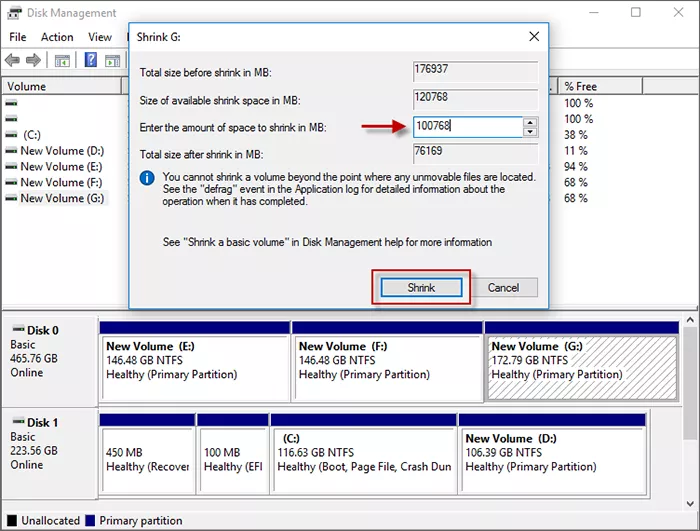The image size is (700, 531).
Task: Select the first unnamed volume row
Action: coord(12,103)
